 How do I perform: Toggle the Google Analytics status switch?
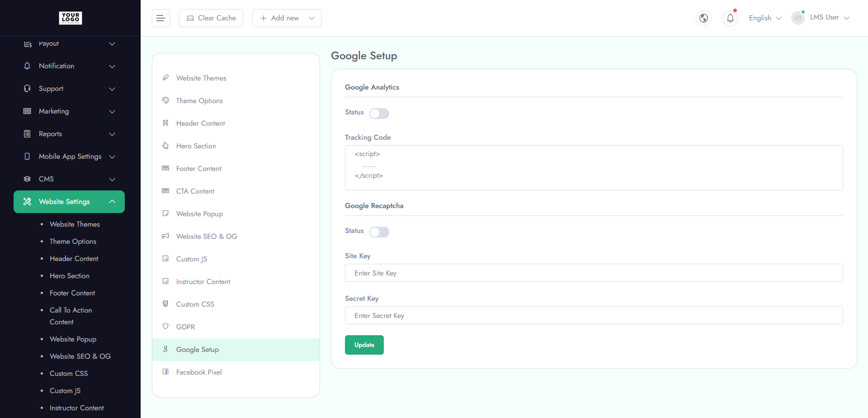point(379,114)
